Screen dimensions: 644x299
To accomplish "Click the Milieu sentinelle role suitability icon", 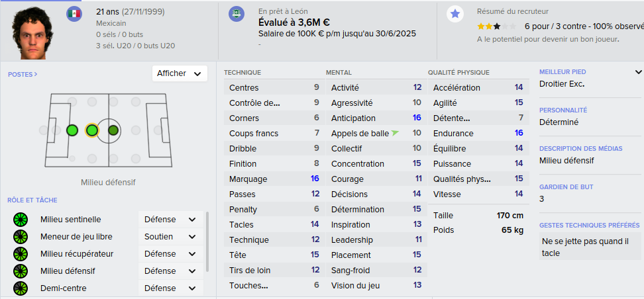I will coord(20,220).
